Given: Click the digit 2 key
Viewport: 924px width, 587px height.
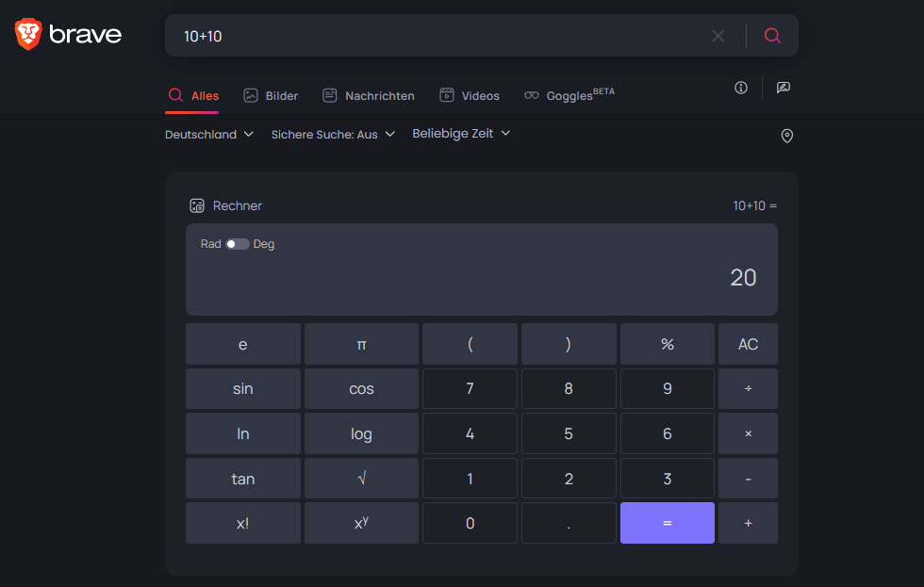Looking at the screenshot, I should pyautogui.click(x=569, y=478).
